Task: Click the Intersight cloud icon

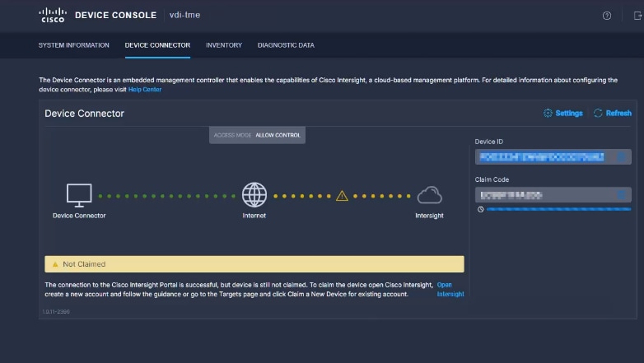Action: (430, 195)
